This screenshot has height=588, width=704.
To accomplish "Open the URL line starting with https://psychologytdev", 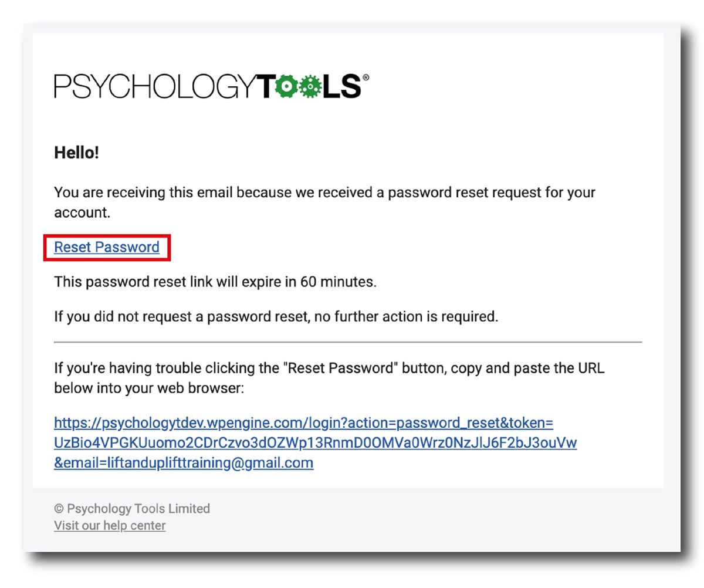I will coord(304,423).
